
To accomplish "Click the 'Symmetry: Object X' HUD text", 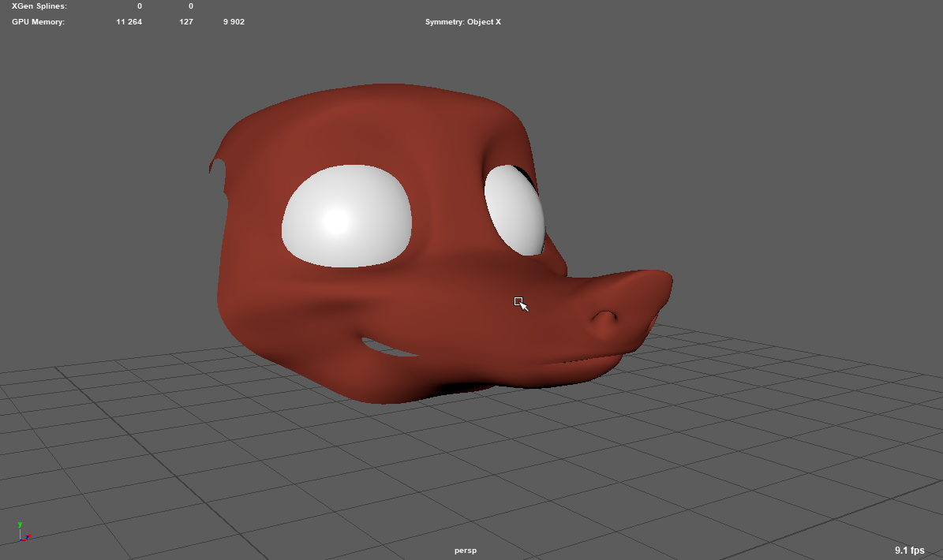I will coord(462,22).
